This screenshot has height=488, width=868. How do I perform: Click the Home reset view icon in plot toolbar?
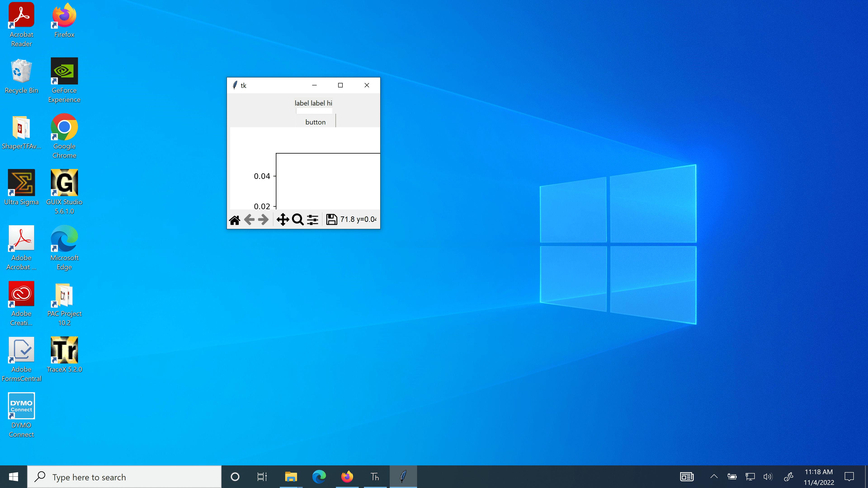pyautogui.click(x=235, y=220)
